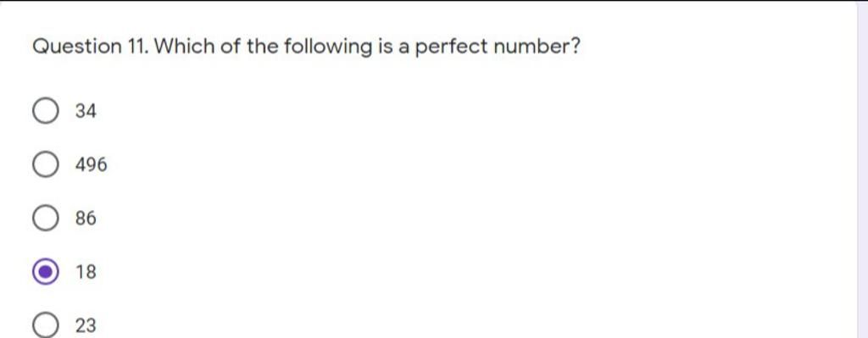Select the radio button for 34
Viewport: 868px width, 338px height.
click(45, 111)
